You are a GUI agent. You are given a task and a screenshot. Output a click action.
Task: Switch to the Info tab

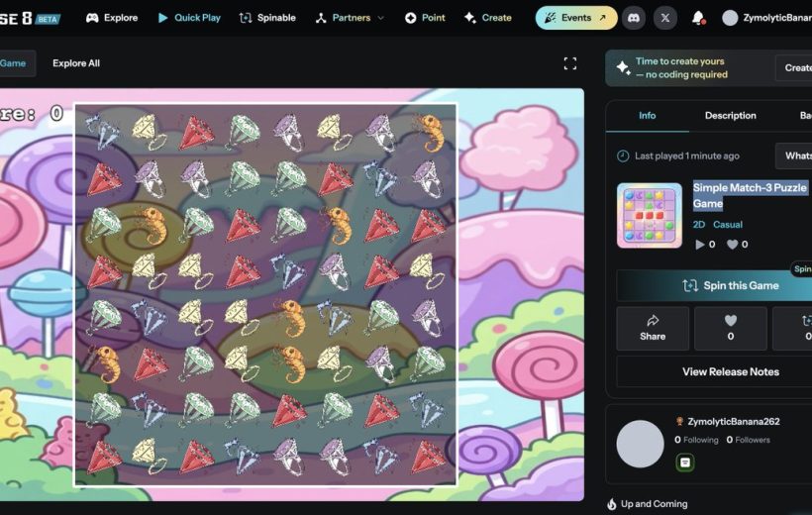click(x=647, y=116)
